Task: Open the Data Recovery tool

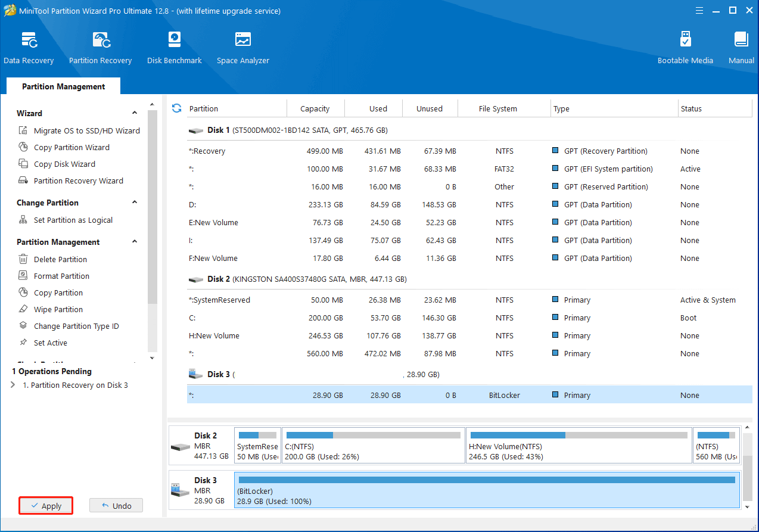Action: [x=29, y=48]
